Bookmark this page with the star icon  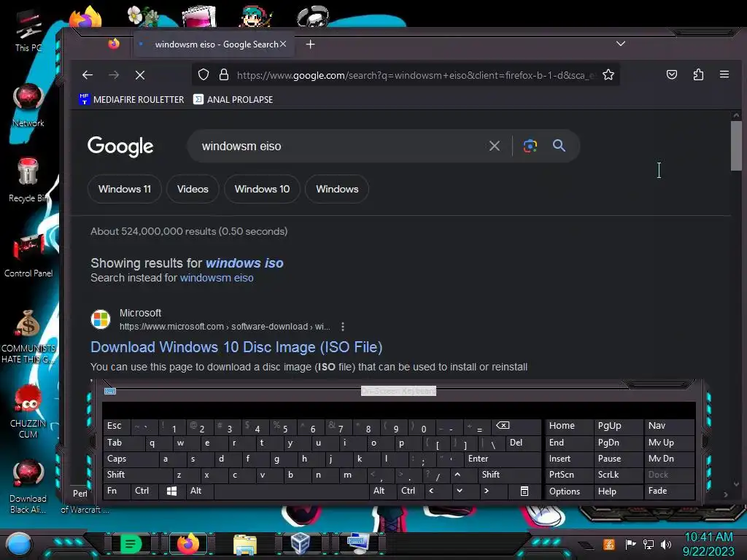(608, 75)
